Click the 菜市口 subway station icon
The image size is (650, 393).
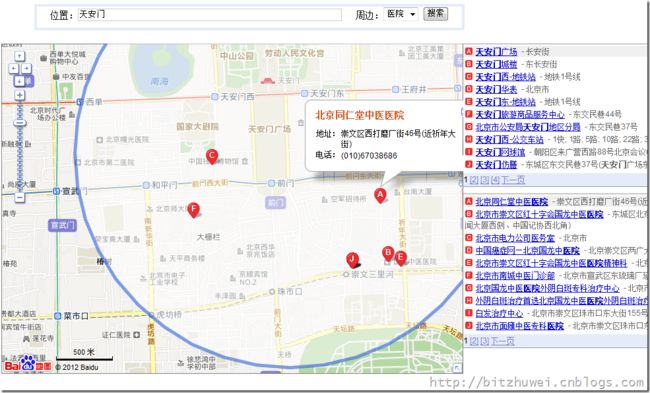point(57,316)
